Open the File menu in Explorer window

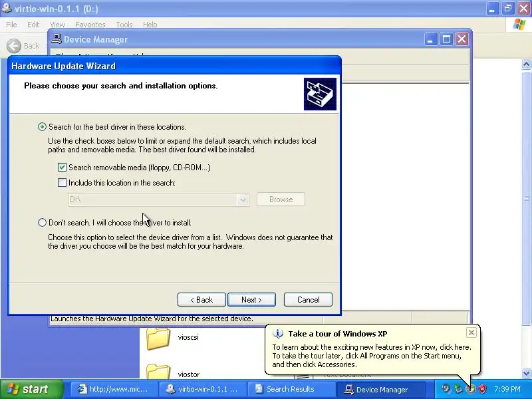pyautogui.click(x=11, y=25)
